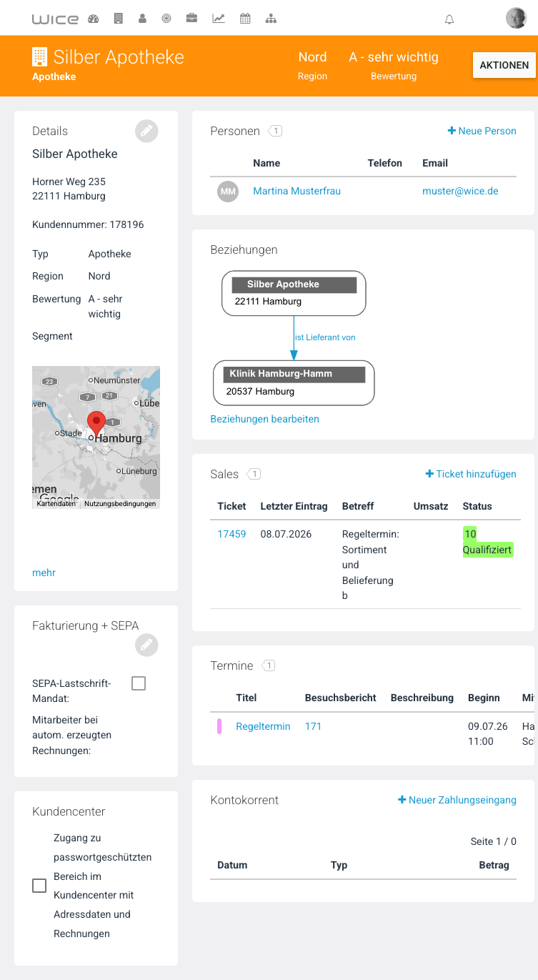Select the Silber Apotheke relationship node
The width and height of the screenshot is (538, 980).
293,293
